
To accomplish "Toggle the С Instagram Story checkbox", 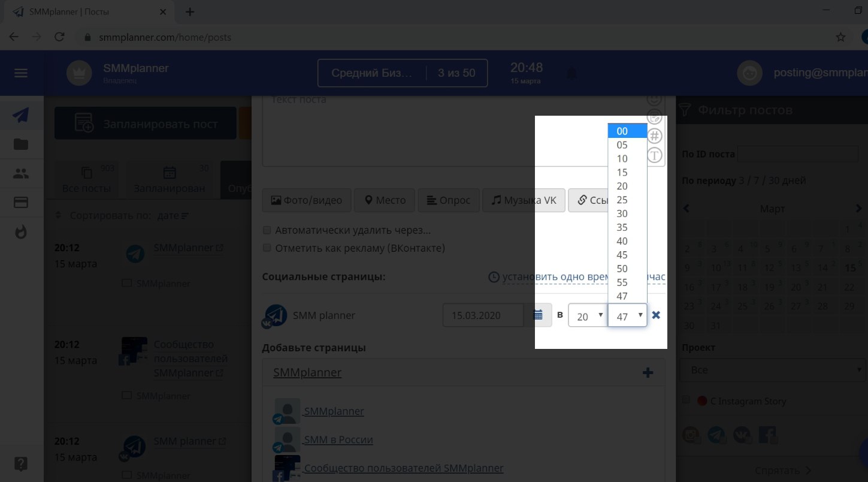I will click(686, 400).
